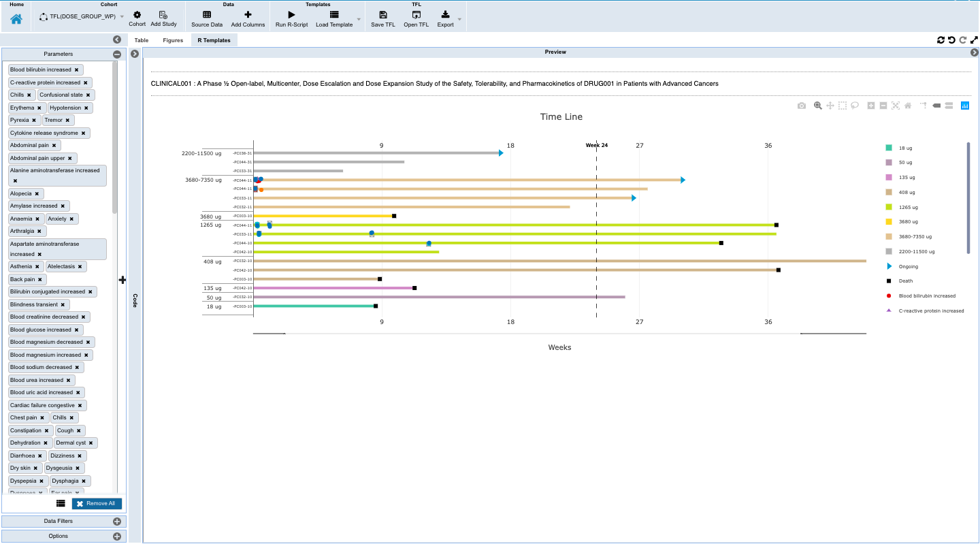Switch to the Figures tab

click(x=172, y=39)
